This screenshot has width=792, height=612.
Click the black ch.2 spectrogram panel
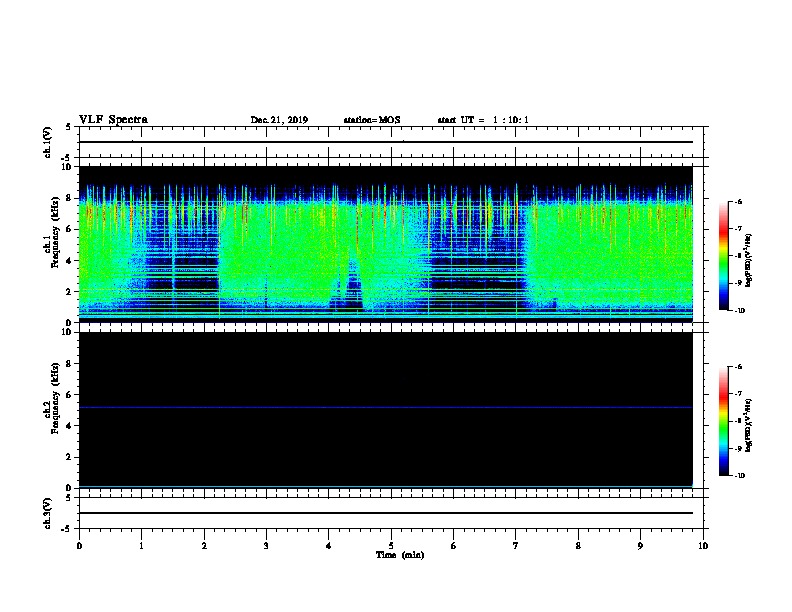[x=385, y=410]
